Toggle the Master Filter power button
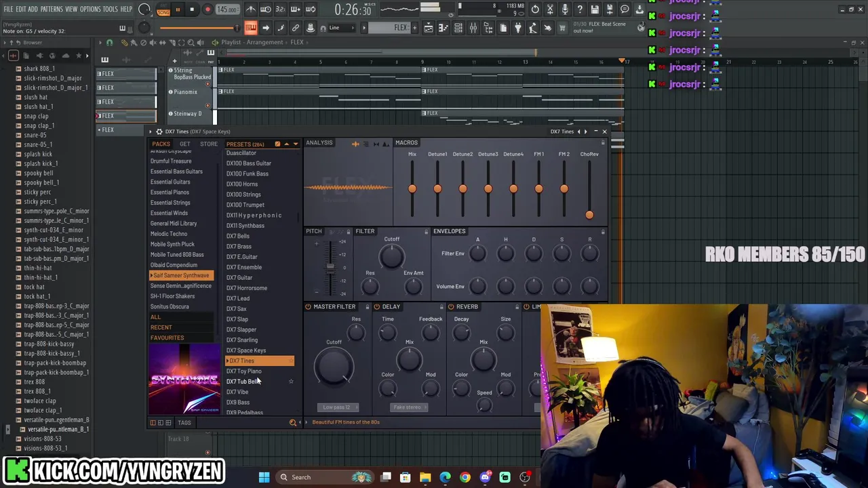This screenshot has height=488, width=868. pyautogui.click(x=308, y=307)
